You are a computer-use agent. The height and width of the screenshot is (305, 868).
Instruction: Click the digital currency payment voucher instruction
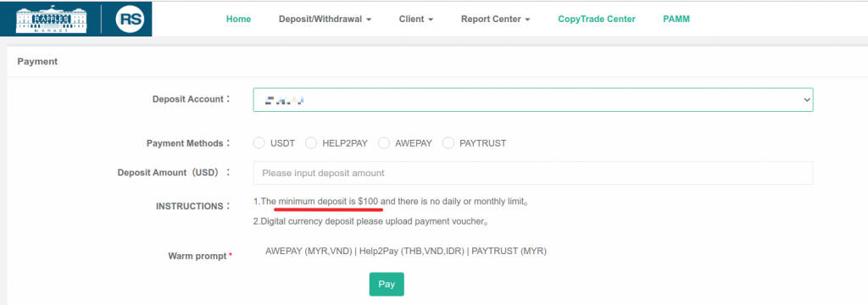point(371,222)
